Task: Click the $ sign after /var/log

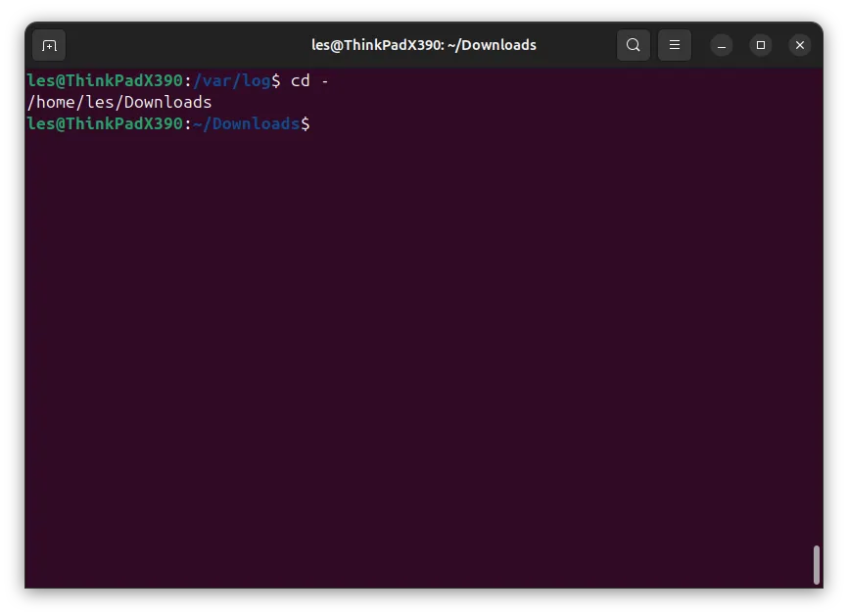Action: pyautogui.click(x=276, y=81)
